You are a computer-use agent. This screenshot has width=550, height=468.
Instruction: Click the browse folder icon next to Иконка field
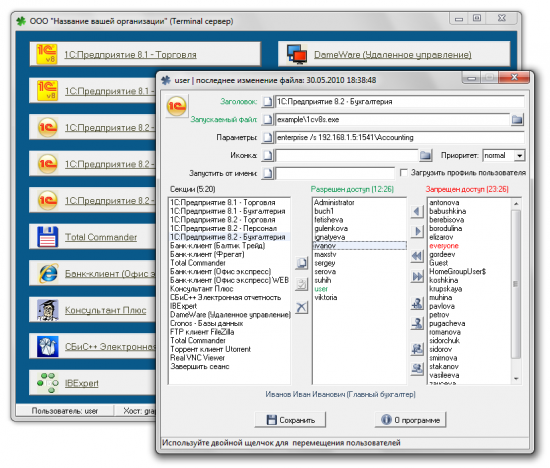pyautogui.click(x=425, y=155)
